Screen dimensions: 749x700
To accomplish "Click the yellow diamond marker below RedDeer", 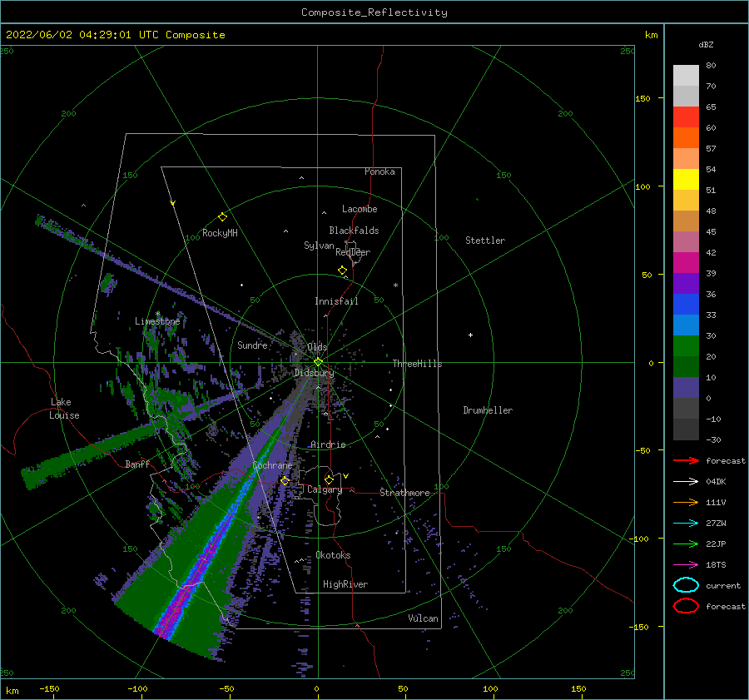I will [x=342, y=270].
